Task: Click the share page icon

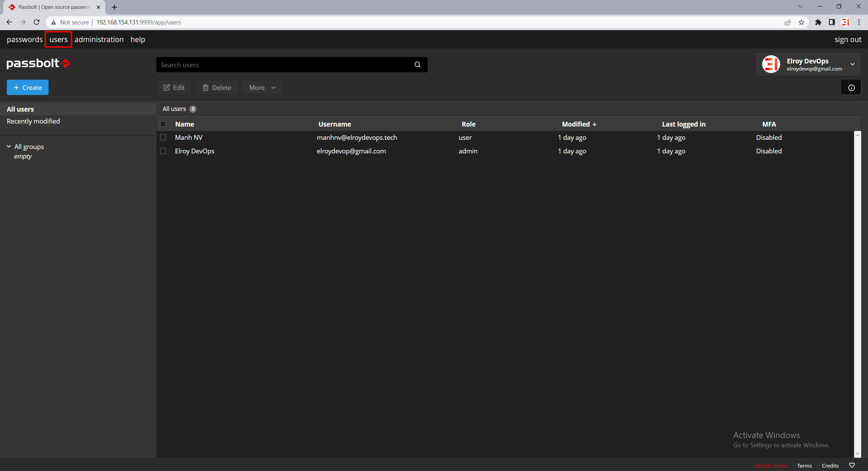Action: pyautogui.click(x=788, y=22)
